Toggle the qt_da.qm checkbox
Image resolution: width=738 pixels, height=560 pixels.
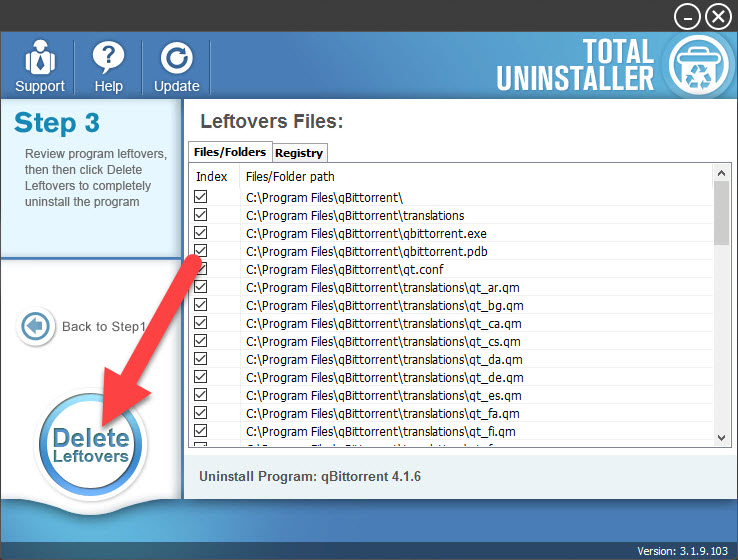click(x=201, y=359)
